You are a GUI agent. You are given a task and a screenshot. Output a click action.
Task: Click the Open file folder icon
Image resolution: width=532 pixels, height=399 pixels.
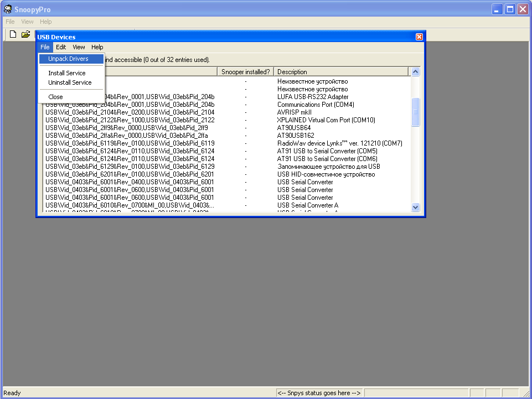(x=25, y=34)
